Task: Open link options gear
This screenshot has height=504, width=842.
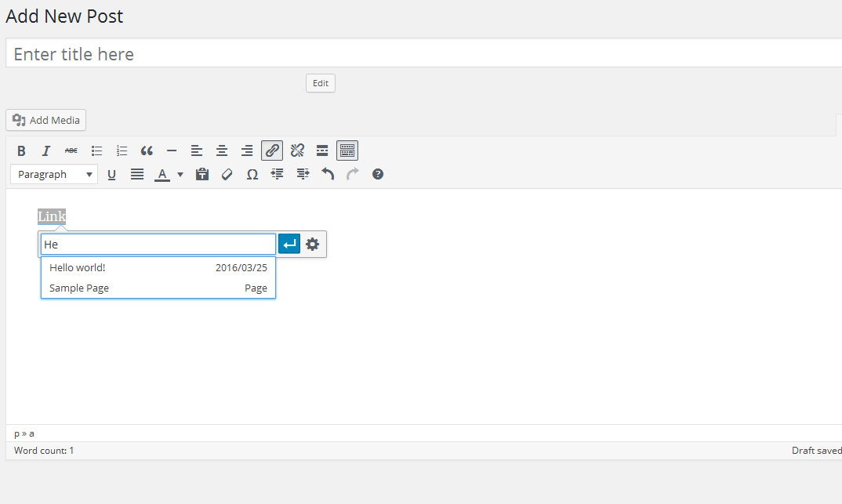Action: pyautogui.click(x=313, y=245)
